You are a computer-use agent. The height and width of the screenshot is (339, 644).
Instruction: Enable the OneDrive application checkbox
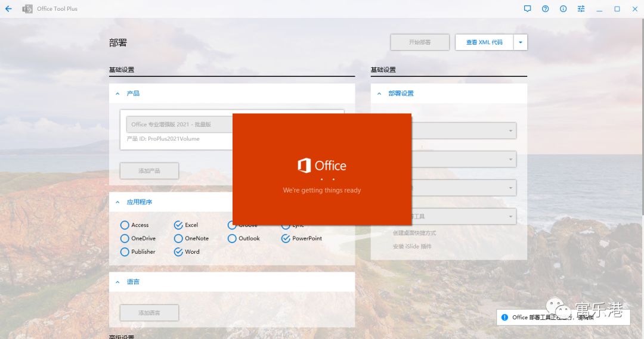(125, 238)
